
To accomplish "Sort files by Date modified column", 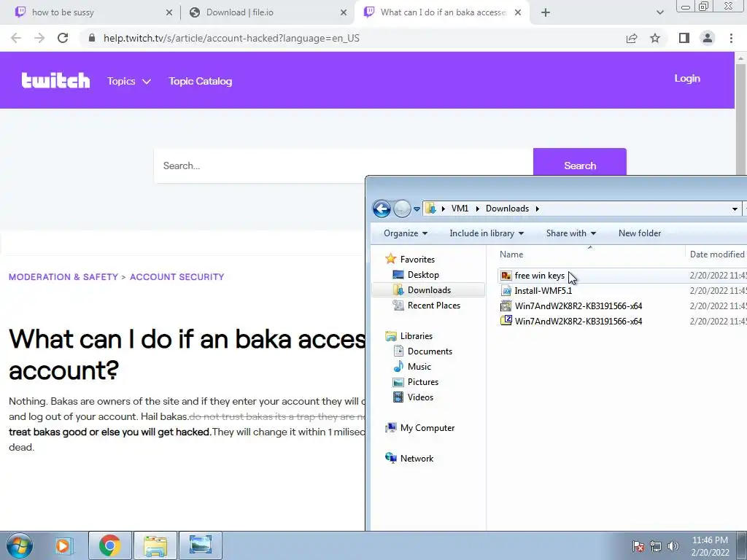I will [x=716, y=254].
